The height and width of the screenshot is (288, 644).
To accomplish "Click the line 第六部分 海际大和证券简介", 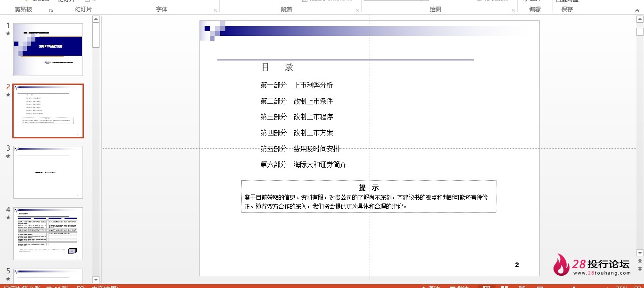I will coord(303,164).
